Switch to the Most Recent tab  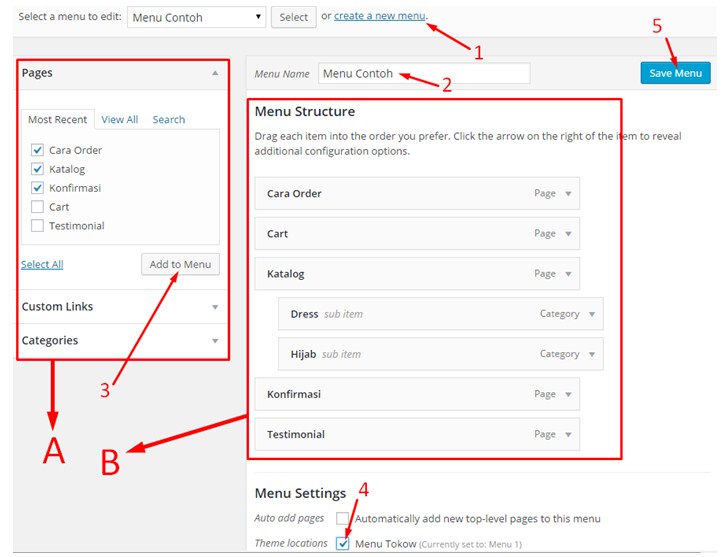coord(58,120)
